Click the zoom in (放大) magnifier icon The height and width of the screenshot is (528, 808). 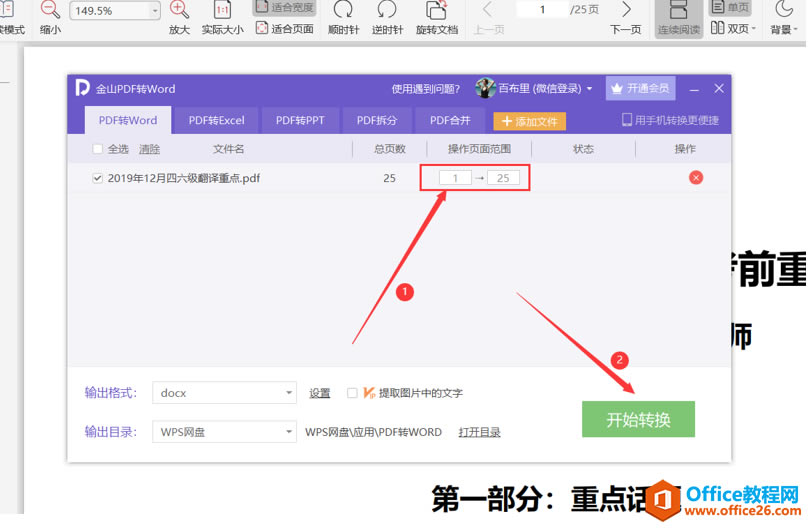tap(179, 11)
